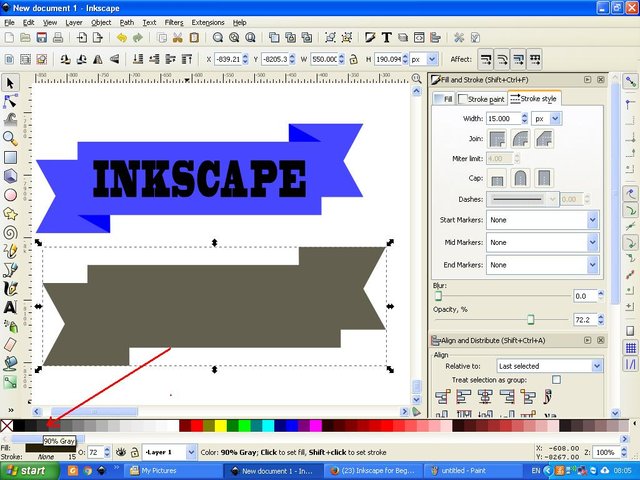640x480 pixels.
Task: Select the Tweak tool
Action: 10,120
